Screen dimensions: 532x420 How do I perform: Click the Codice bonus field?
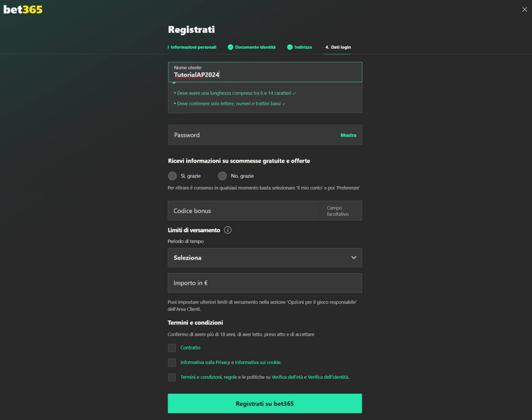265,211
